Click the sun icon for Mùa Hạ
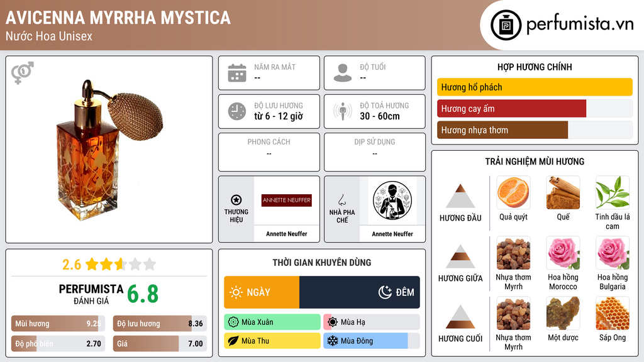Screen dimensions: 644x362 pos(333,322)
